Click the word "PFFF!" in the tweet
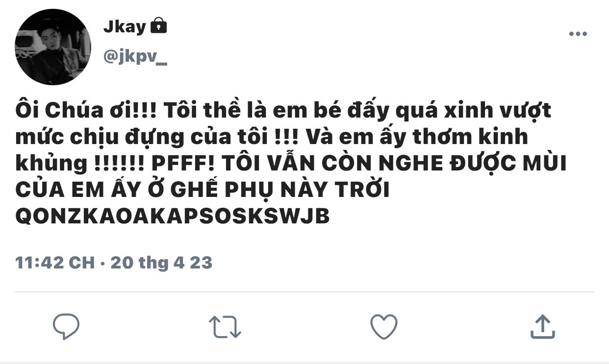This screenshot has height=364, width=609. point(180,164)
